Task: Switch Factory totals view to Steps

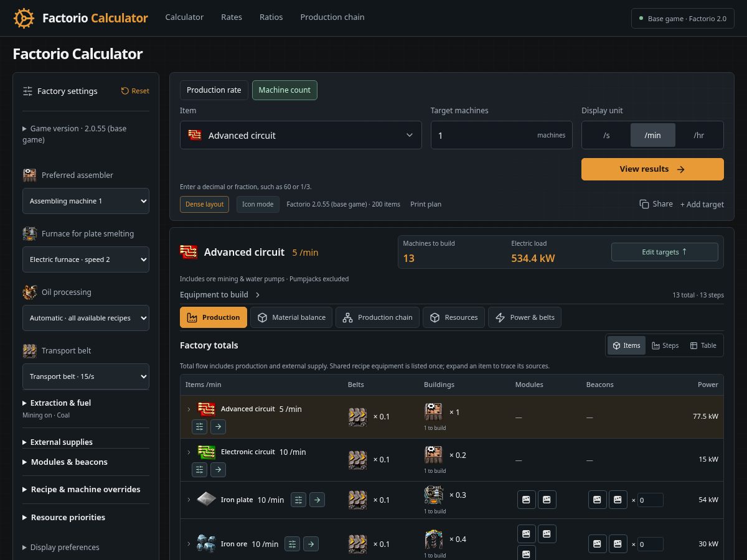Action: point(665,345)
